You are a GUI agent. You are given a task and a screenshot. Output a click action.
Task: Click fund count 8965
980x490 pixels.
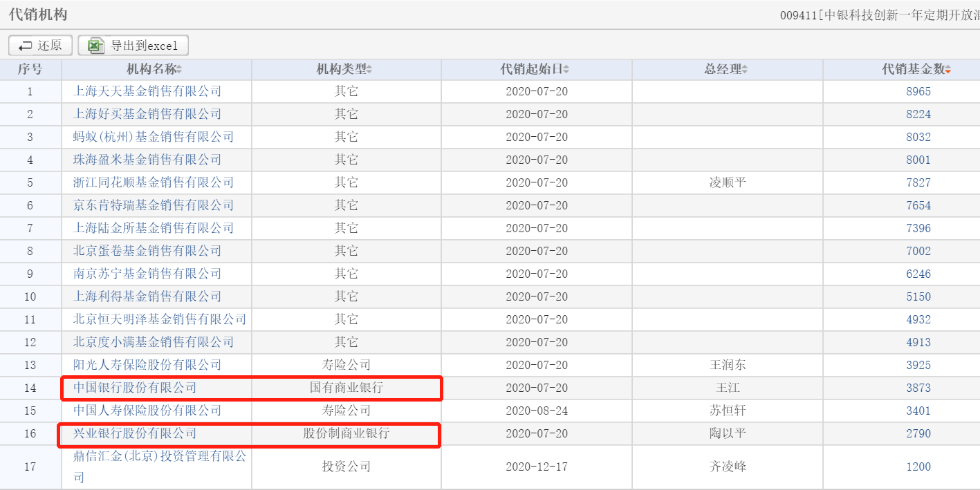pyautogui.click(x=918, y=91)
